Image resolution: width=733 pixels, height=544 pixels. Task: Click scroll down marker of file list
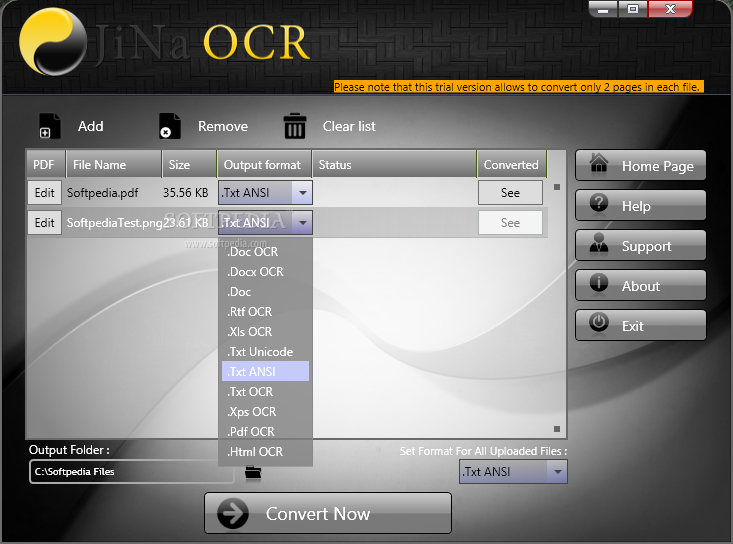coord(557,429)
